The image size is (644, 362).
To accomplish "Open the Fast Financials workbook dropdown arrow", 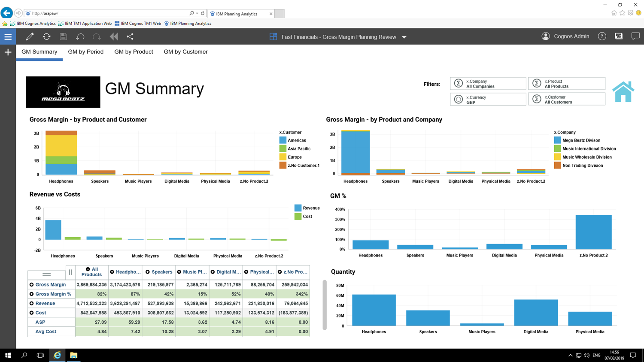I will click(x=404, y=37).
